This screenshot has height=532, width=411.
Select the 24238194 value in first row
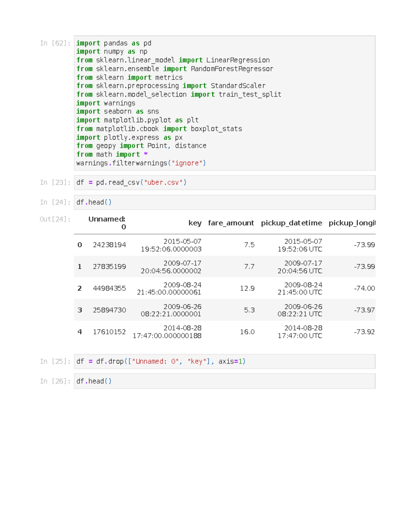click(x=109, y=245)
